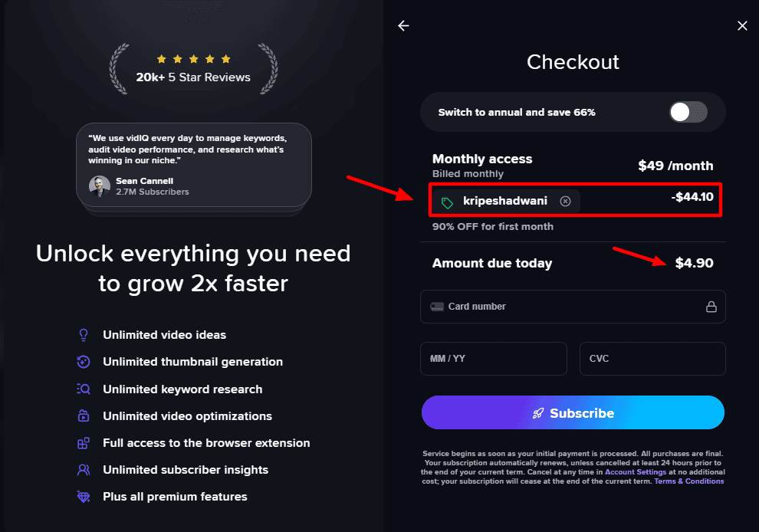Click the keyword research search icon
Viewport: 759px width, 532px height.
84,389
